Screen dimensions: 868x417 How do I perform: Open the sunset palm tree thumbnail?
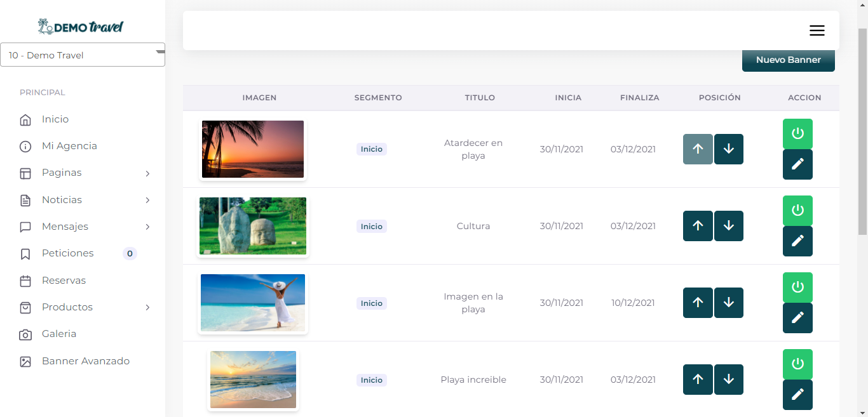pyautogui.click(x=253, y=149)
